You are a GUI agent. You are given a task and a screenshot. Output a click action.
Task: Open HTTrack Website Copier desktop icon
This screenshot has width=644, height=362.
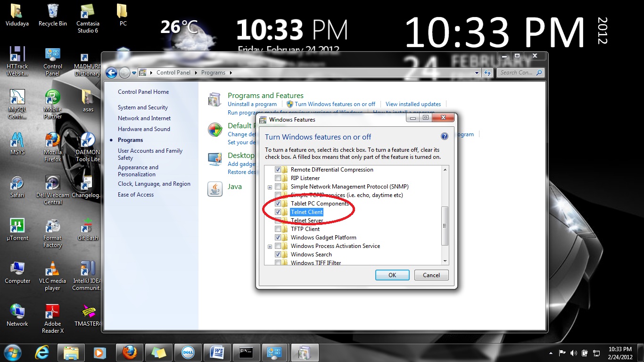coord(17,61)
